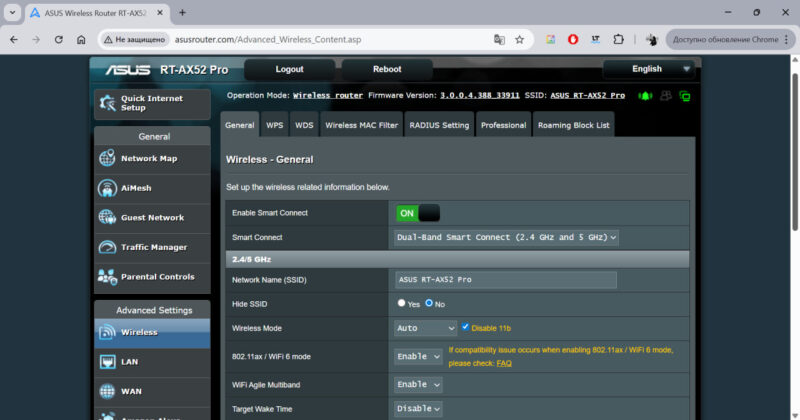Click the Chrome update available button

coord(725,39)
